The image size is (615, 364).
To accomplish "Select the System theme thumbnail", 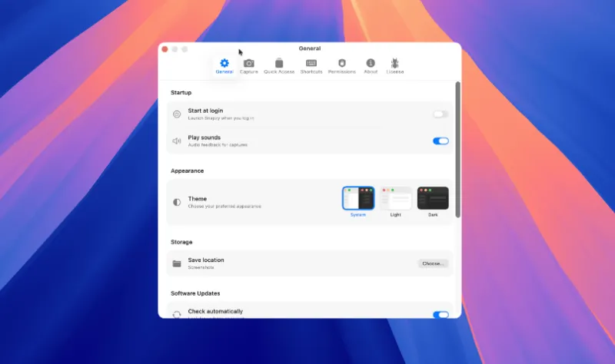I will tap(358, 198).
